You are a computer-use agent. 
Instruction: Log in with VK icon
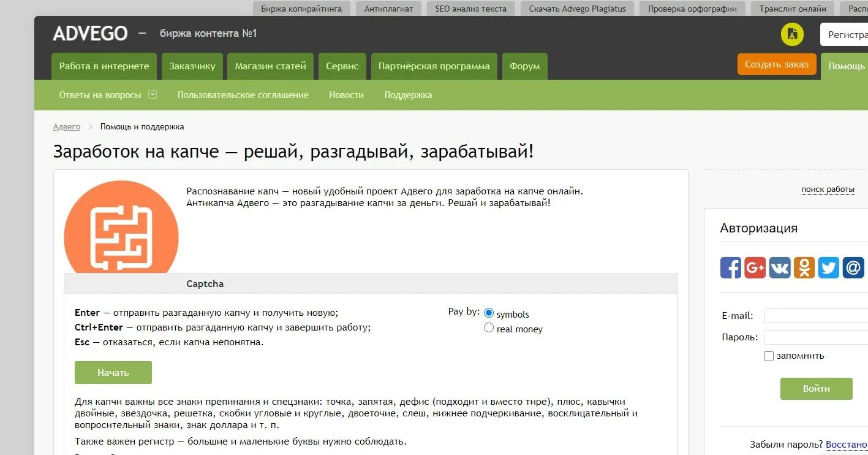pyautogui.click(x=780, y=267)
